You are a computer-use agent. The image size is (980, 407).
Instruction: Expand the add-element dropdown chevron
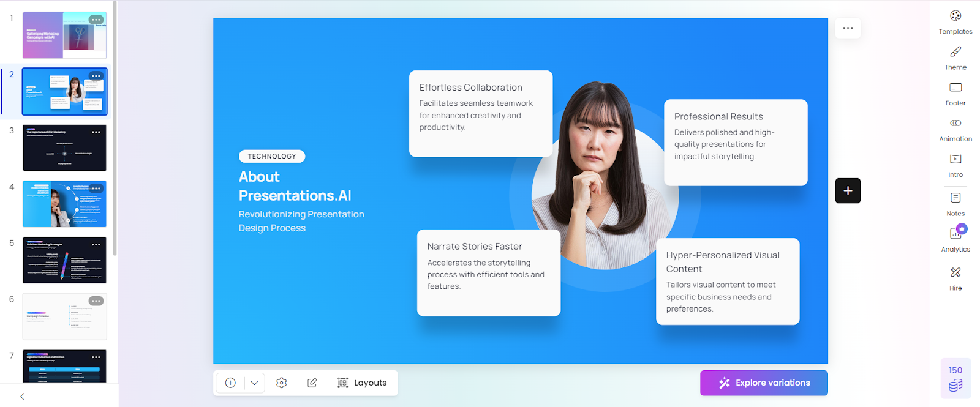click(x=254, y=383)
